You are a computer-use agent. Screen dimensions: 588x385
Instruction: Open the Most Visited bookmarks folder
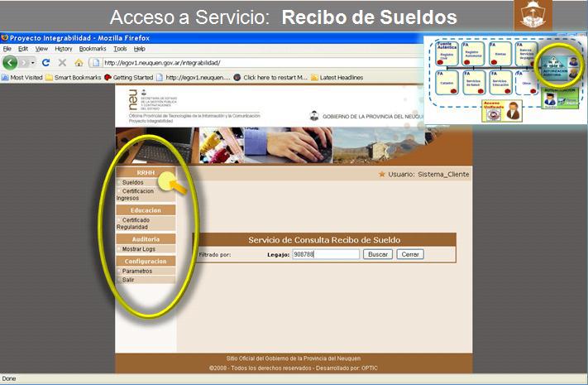(26, 77)
